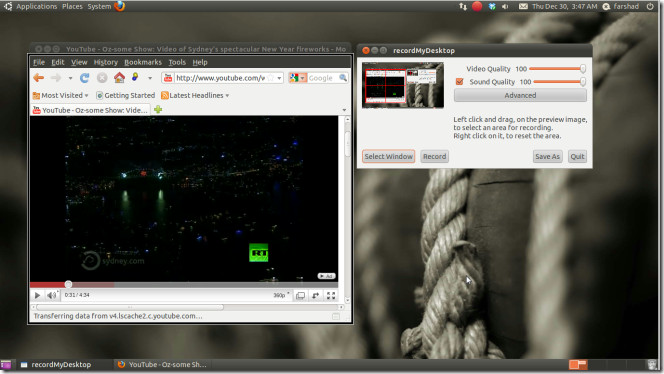This screenshot has height=374, width=664.
Task: Play the YouTube video
Action: point(37,295)
